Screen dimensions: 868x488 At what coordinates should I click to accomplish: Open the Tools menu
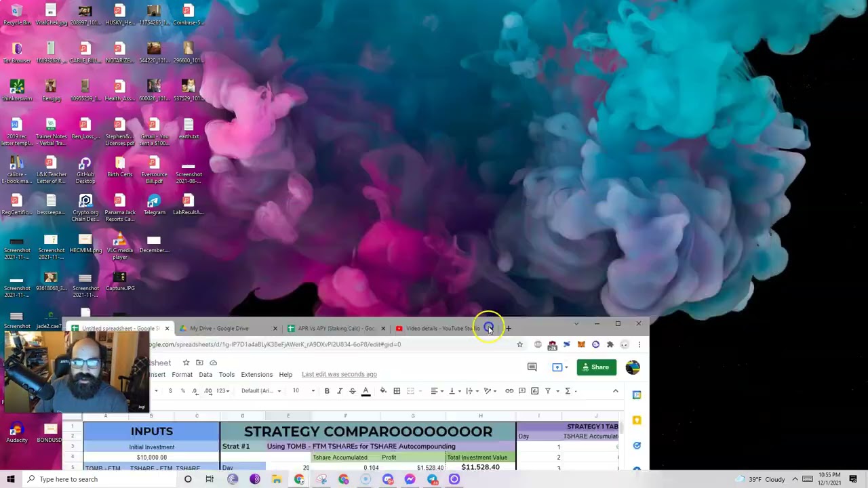(x=226, y=374)
